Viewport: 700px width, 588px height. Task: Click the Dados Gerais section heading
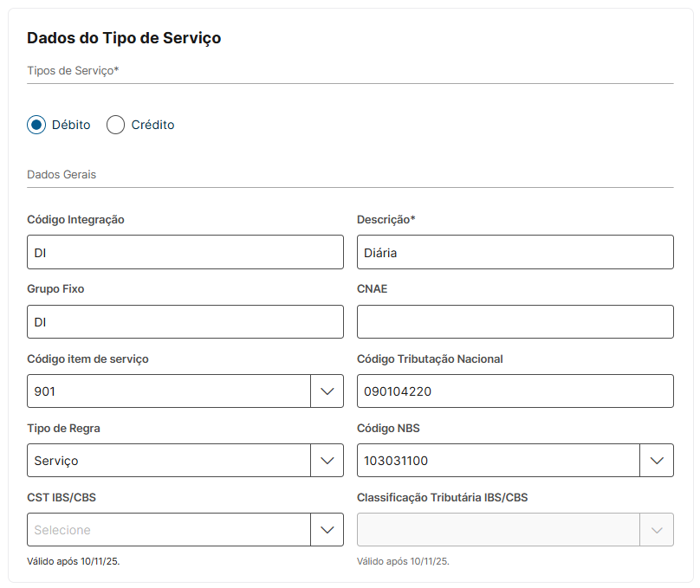coord(62,174)
